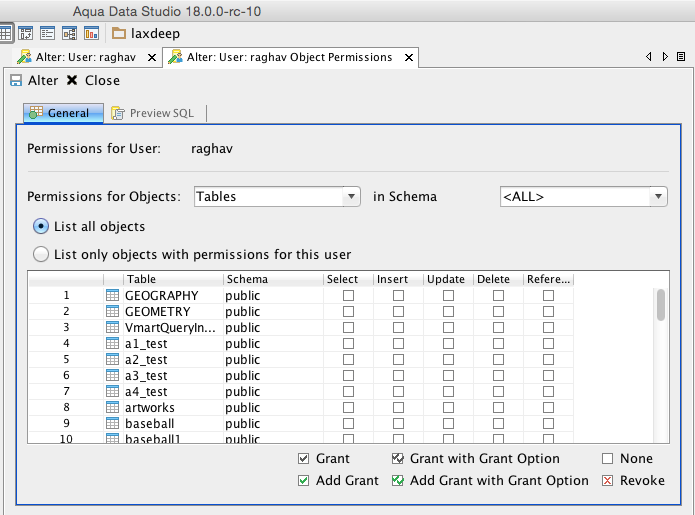The width and height of the screenshot is (695, 515).
Task: Click the GEOGRAPHY table icon
Action: point(112,296)
